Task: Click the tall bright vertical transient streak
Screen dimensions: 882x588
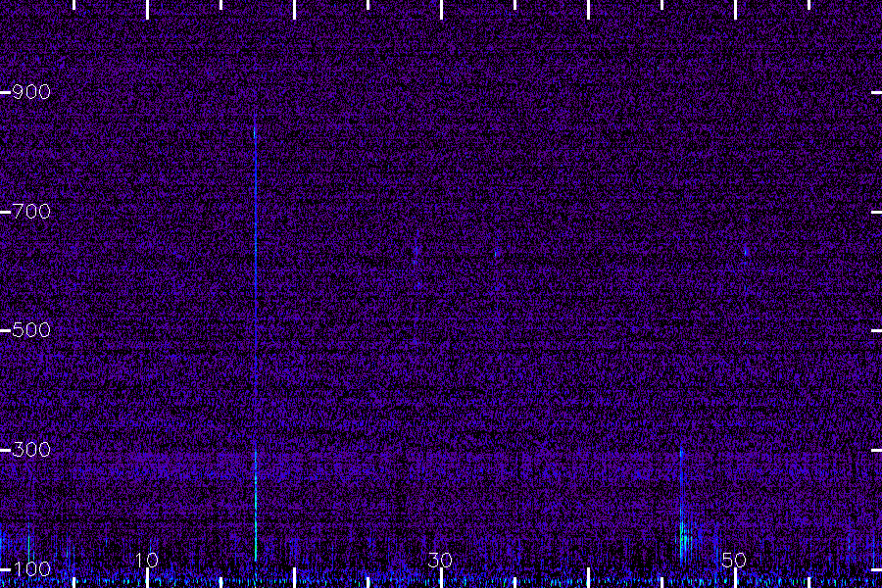Action: (x=256, y=337)
